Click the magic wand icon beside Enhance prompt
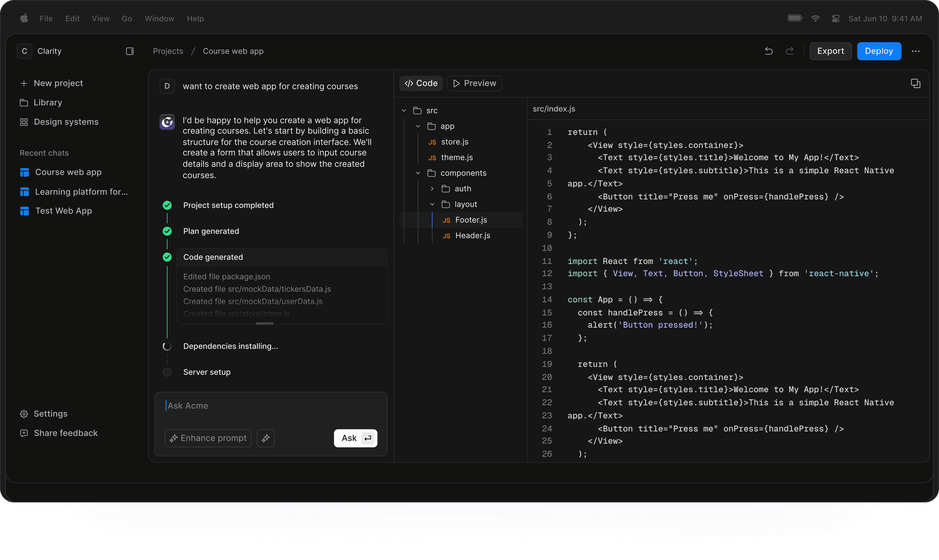Viewport: 939px width, 560px height. (265, 438)
